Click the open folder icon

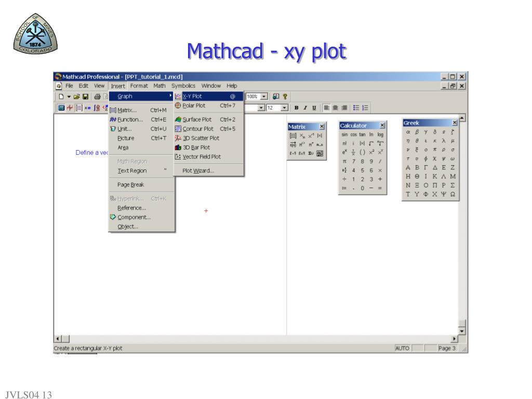(77, 97)
